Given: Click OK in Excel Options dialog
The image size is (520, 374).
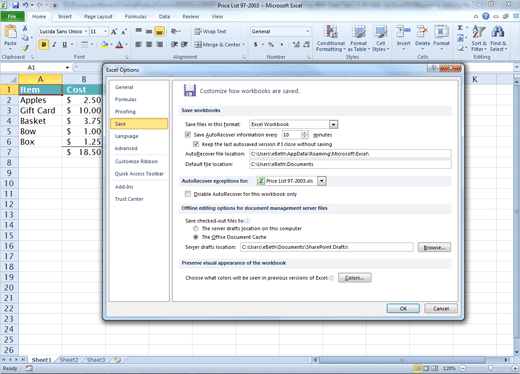Looking at the screenshot, I should [x=403, y=309].
